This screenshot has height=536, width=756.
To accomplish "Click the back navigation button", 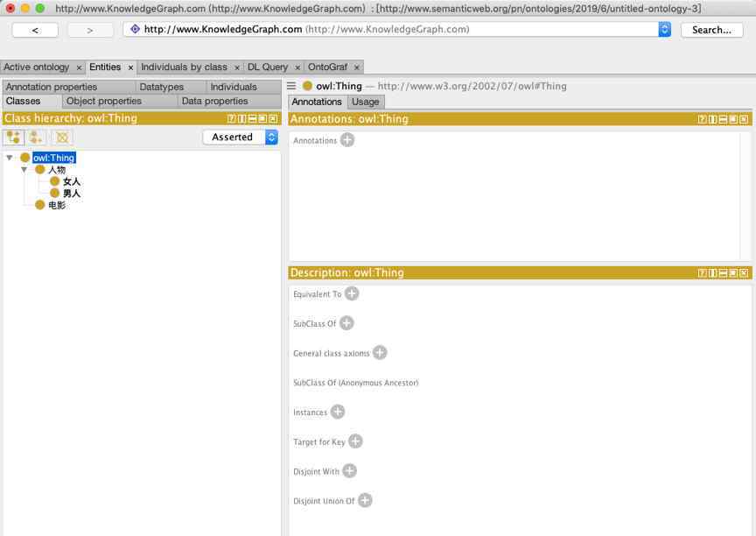I will 35,30.
